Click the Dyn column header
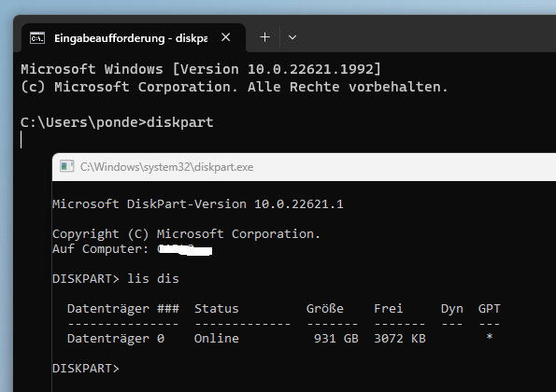 coord(451,309)
